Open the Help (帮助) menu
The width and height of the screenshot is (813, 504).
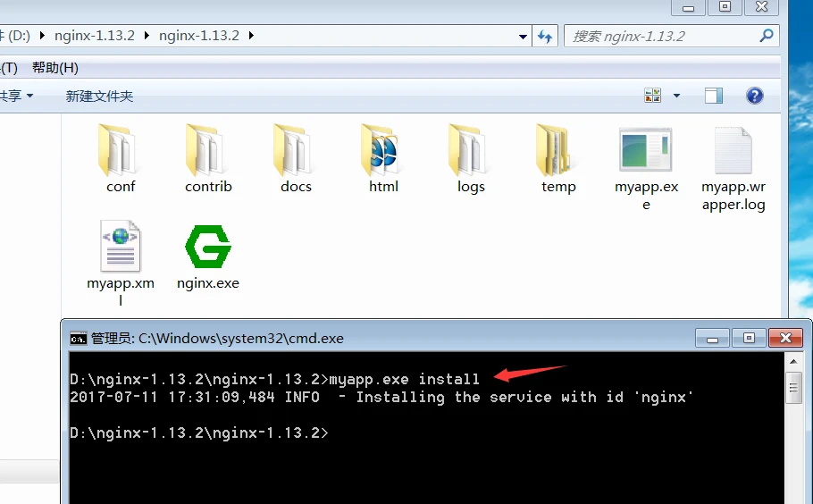tap(55, 68)
